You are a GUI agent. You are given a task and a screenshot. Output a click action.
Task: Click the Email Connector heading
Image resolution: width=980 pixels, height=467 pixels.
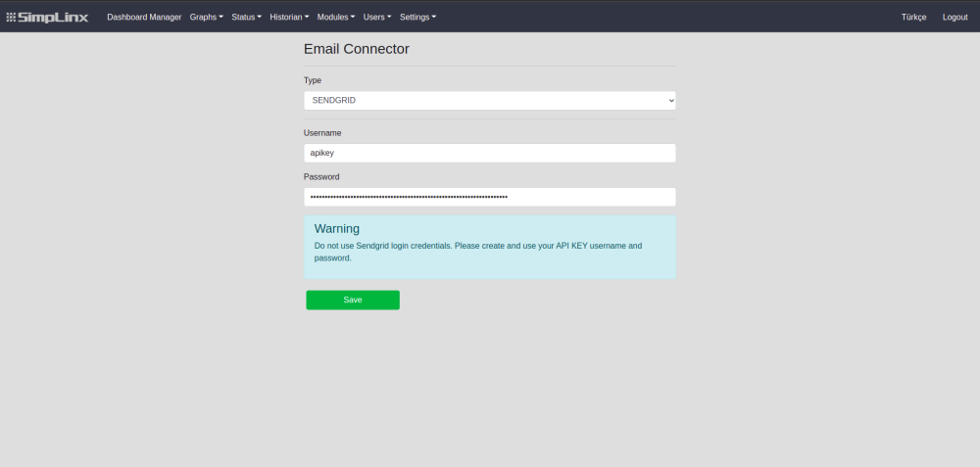(357, 49)
